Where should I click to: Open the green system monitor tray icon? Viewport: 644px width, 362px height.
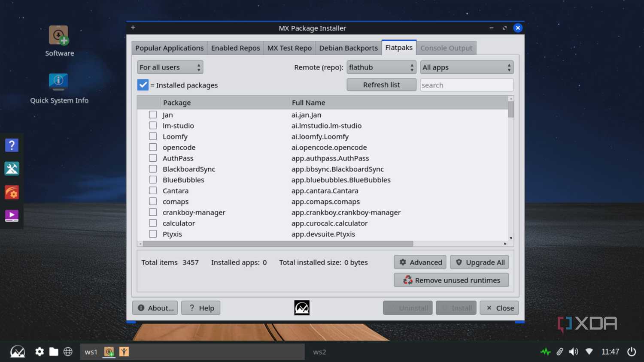[x=546, y=352]
